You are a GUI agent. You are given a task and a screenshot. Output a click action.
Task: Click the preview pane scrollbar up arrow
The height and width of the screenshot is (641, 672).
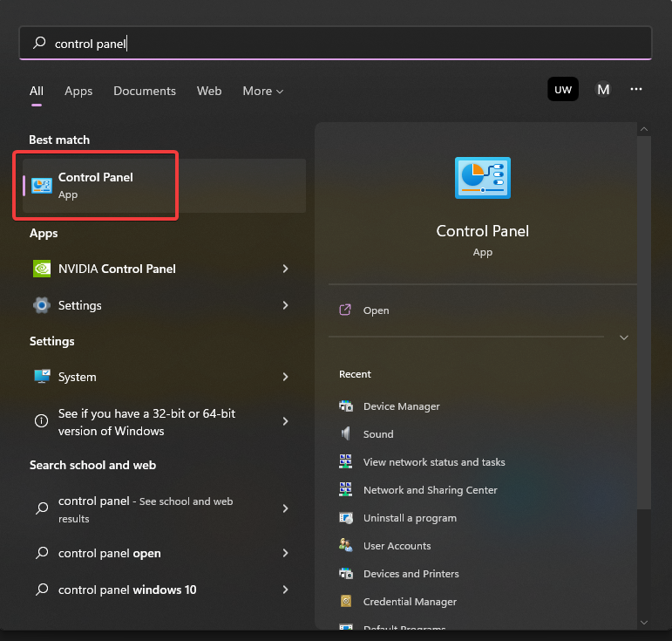click(644, 129)
